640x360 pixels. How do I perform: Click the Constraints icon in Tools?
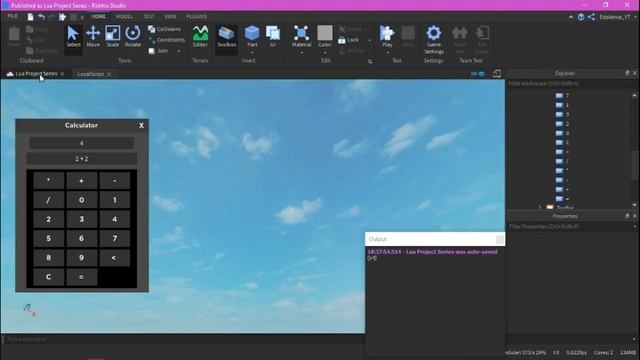tap(152, 40)
